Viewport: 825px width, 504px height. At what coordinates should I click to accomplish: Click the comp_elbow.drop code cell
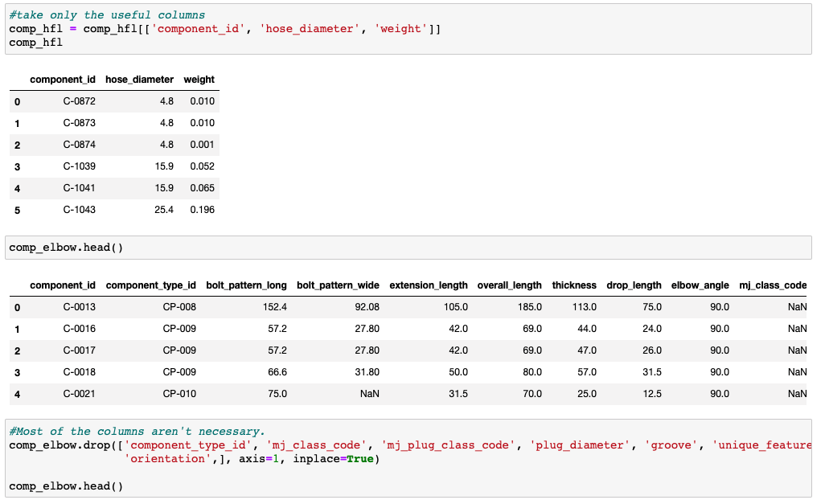(x=408, y=458)
